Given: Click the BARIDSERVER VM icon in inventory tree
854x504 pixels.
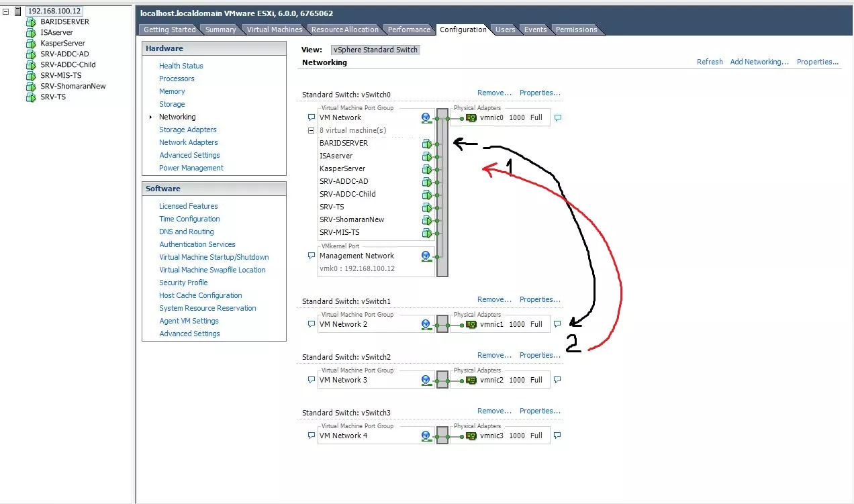Looking at the screenshot, I should point(30,22).
